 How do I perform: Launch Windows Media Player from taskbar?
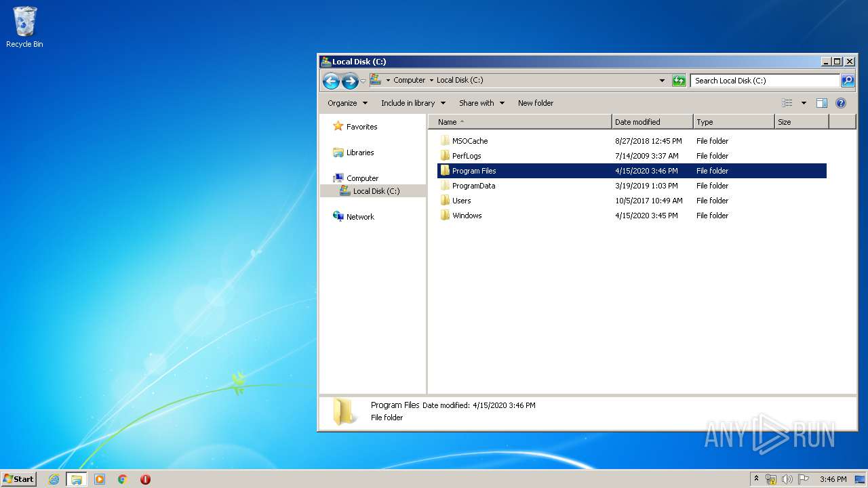100,479
